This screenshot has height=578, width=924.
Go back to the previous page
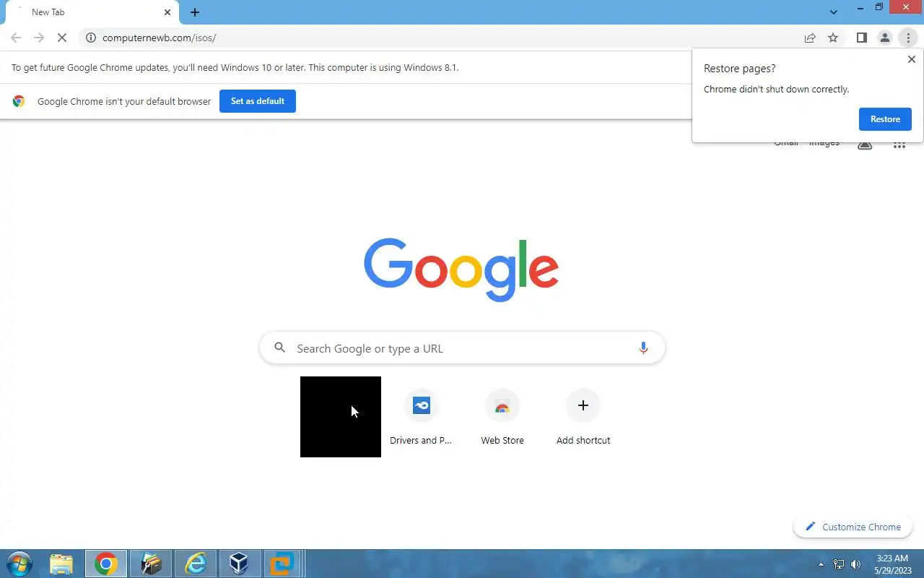tap(16, 38)
